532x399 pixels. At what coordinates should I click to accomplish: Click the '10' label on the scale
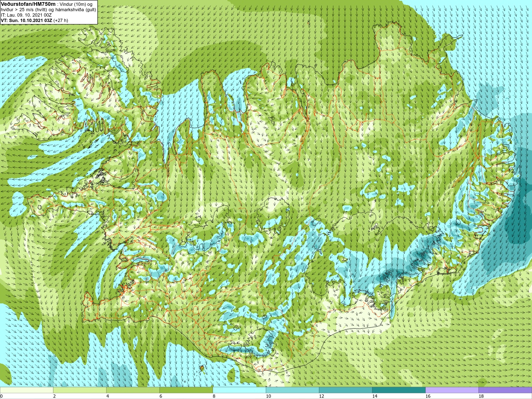coord(268,397)
